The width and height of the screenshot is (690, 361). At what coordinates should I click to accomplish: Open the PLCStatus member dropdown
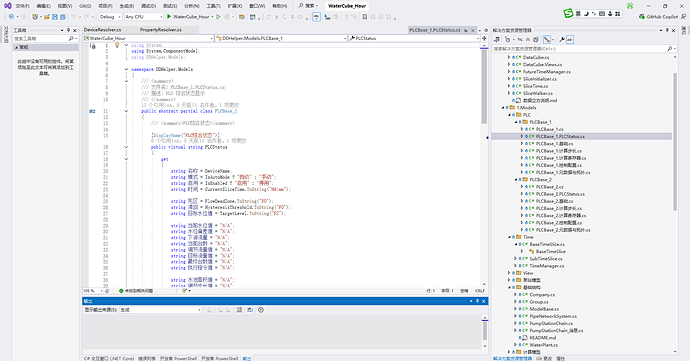[414, 38]
